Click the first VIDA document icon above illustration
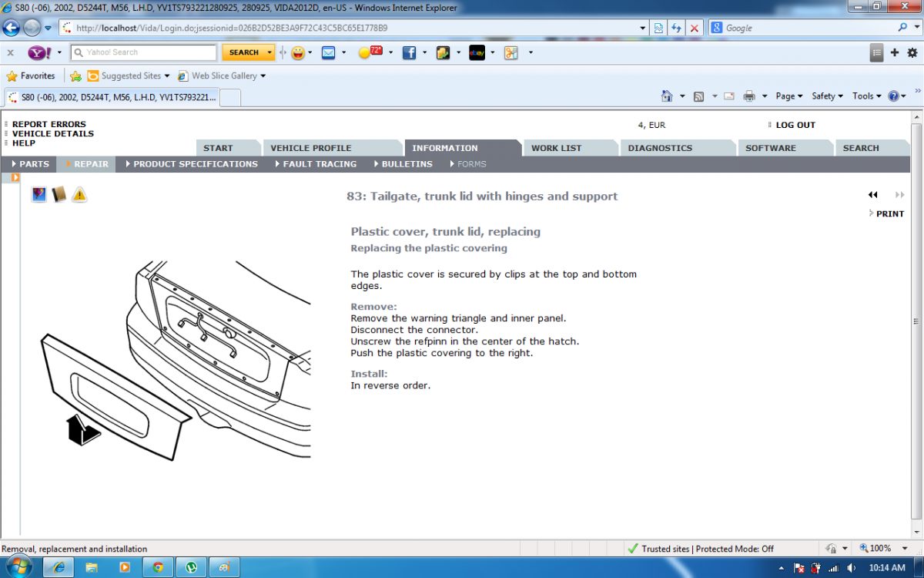Screen dimensions: 924x578 pyautogui.click(x=38, y=195)
